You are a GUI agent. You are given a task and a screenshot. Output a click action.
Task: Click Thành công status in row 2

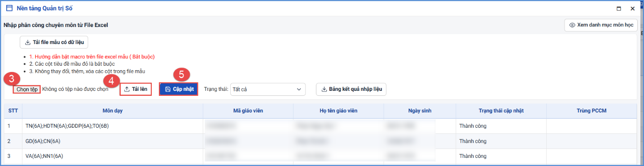[x=473, y=141]
